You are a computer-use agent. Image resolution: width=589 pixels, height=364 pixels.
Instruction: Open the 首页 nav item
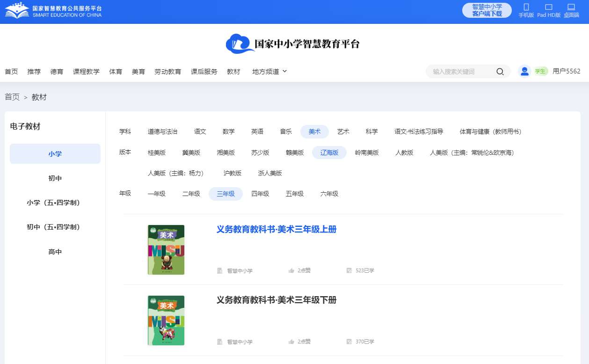point(11,72)
